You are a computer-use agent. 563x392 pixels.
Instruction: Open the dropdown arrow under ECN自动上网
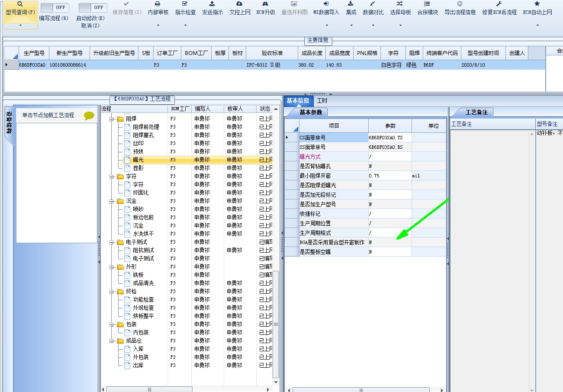tap(537, 26)
